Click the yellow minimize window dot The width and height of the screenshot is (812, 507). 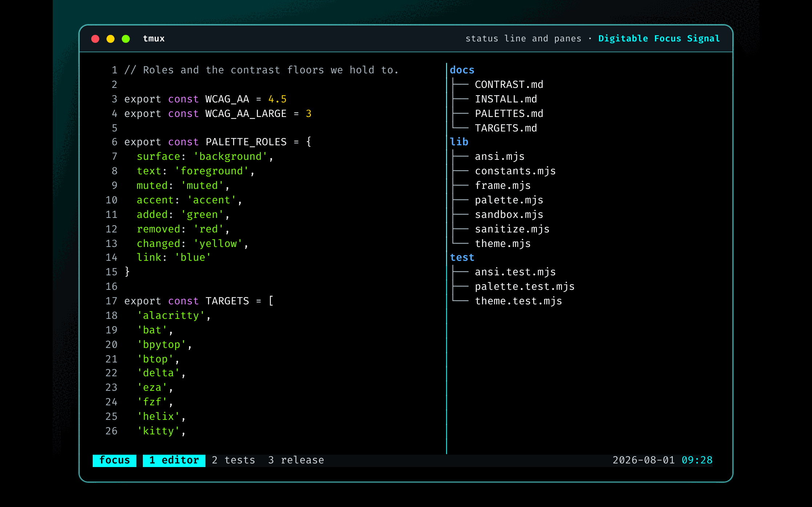[x=110, y=39]
